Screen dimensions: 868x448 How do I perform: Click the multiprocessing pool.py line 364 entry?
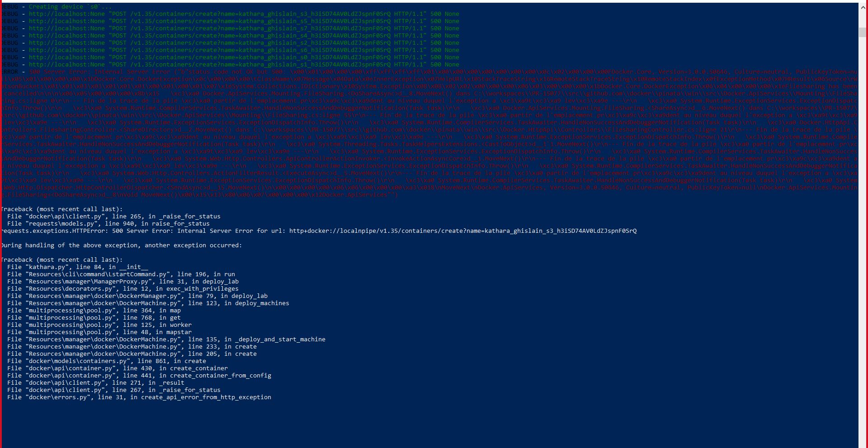[x=95, y=310]
